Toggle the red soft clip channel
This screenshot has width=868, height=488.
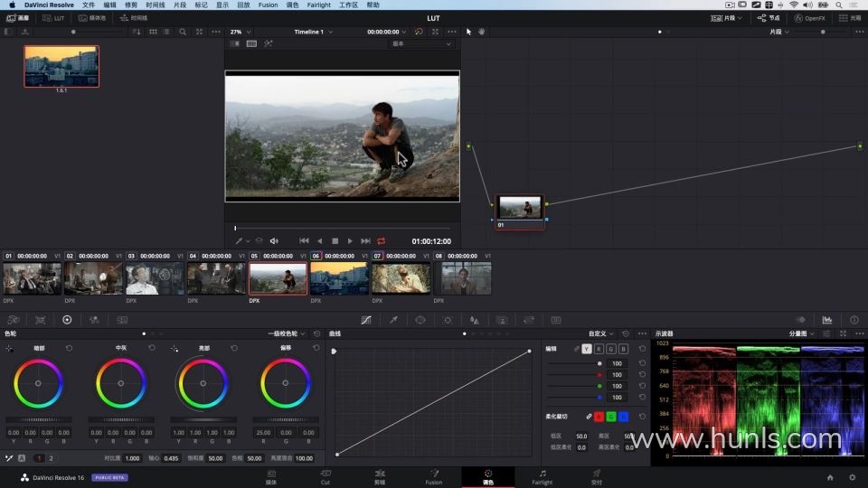coord(599,417)
